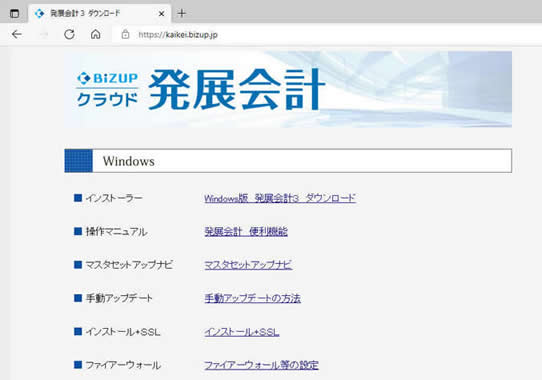Click the マスタセットアップナビ row label
This screenshot has width=542, height=380.
[129, 265]
